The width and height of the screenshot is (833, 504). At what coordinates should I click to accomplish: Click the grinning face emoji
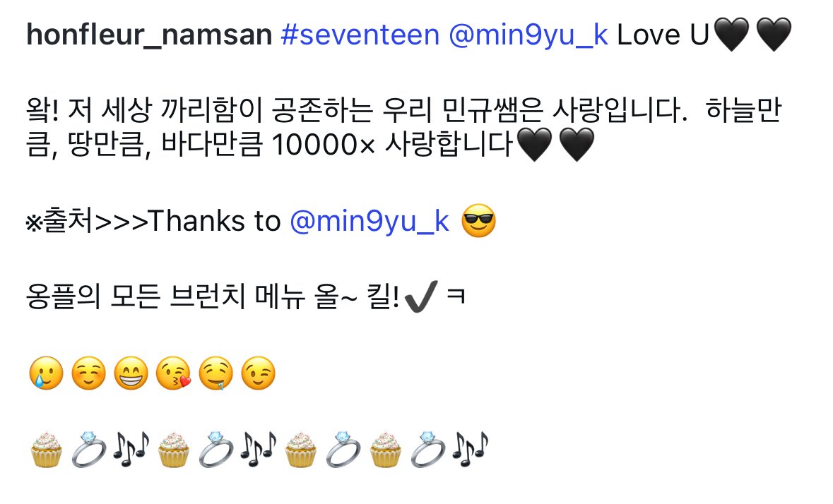(131, 373)
